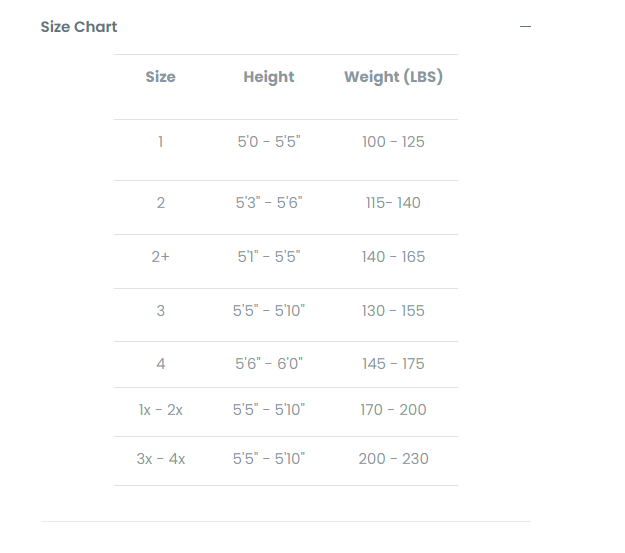Click the 140 - 165 weight value

pyautogui.click(x=393, y=257)
